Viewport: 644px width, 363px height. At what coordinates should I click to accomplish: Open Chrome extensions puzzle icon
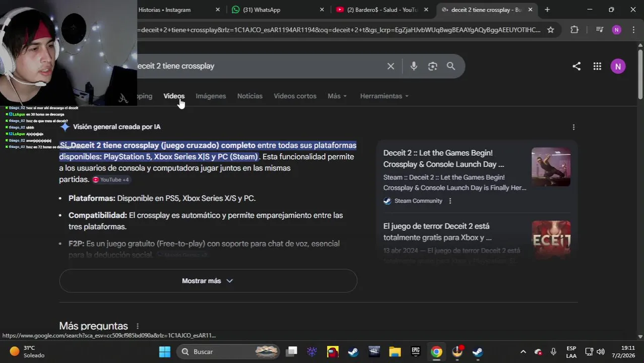pyautogui.click(x=574, y=30)
